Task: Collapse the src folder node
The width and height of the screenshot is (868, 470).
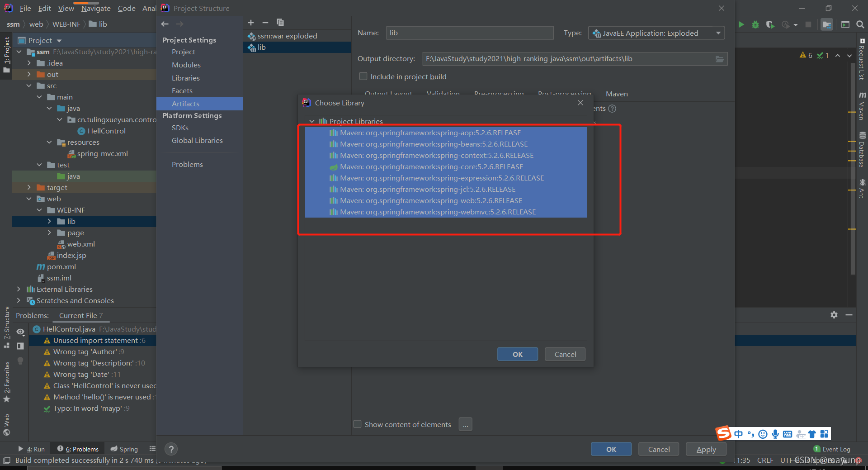Action: click(x=29, y=85)
